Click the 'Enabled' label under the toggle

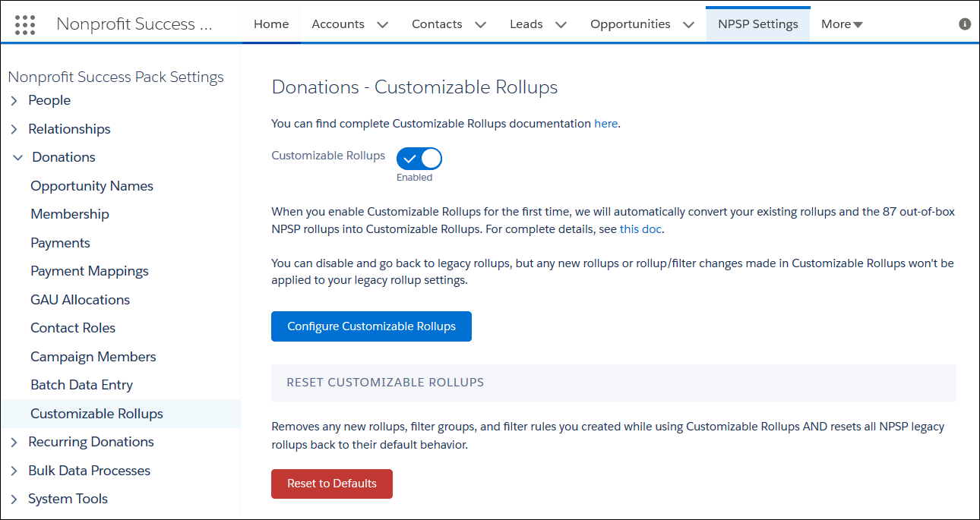pyautogui.click(x=414, y=178)
